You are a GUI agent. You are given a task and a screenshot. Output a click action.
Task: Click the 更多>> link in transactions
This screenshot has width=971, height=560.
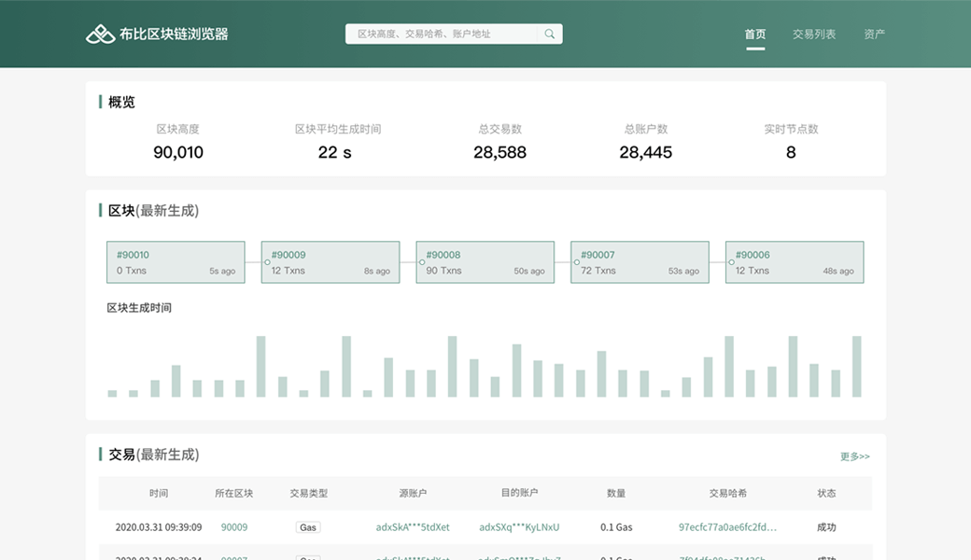(854, 456)
